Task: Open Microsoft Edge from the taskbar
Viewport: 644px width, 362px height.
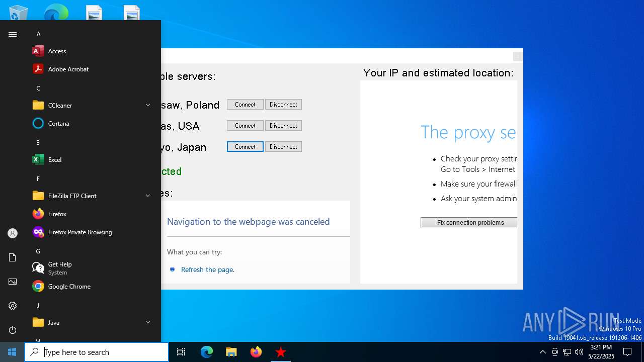Action: click(207, 352)
